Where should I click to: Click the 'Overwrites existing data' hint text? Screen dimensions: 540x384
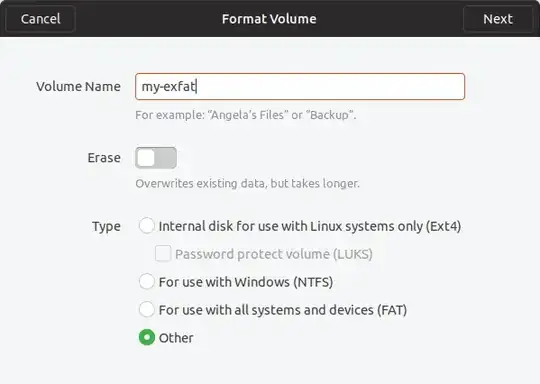click(x=247, y=184)
